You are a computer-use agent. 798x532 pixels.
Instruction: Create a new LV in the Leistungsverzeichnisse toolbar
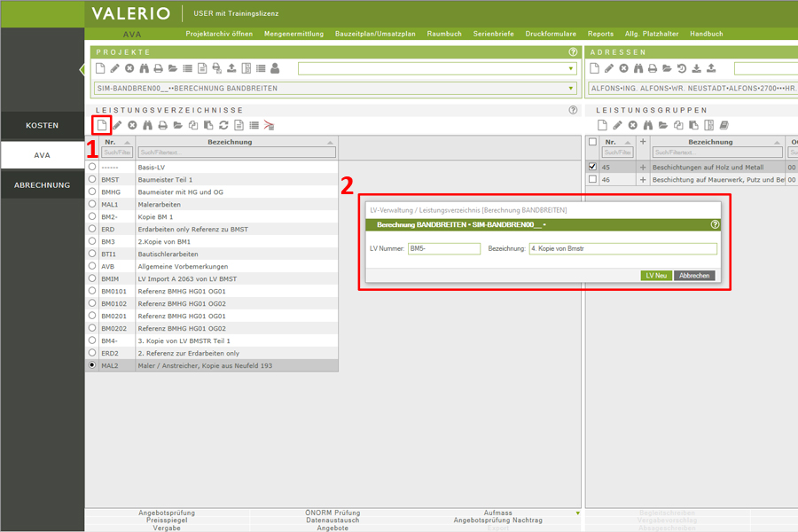point(102,125)
